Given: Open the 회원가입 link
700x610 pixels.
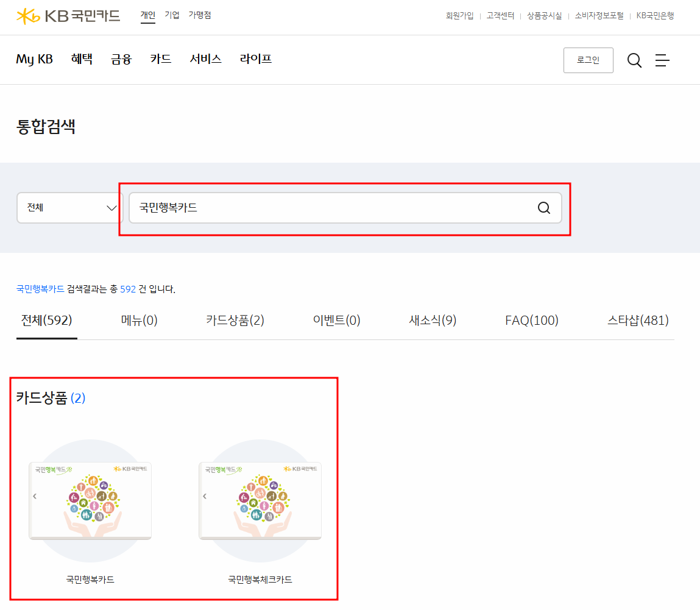Looking at the screenshot, I should click(x=459, y=16).
